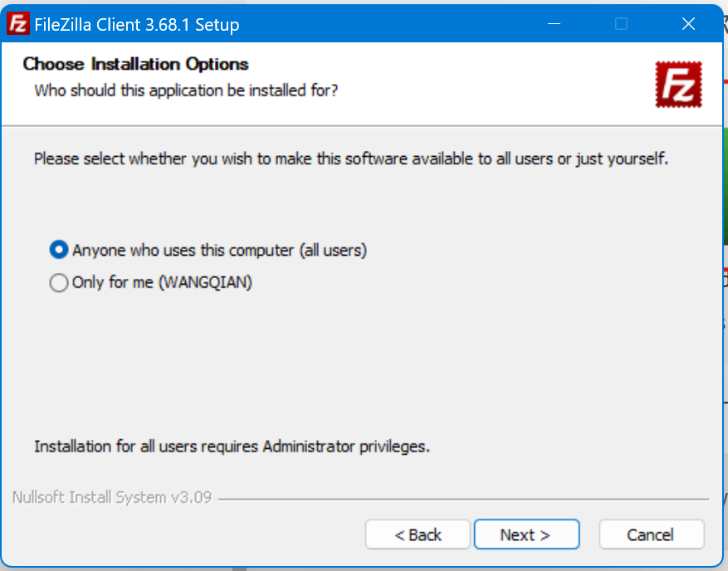Close the Setup window with the X button
Image resolution: width=728 pixels, height=571 pixels.
(x=688, y=24)
